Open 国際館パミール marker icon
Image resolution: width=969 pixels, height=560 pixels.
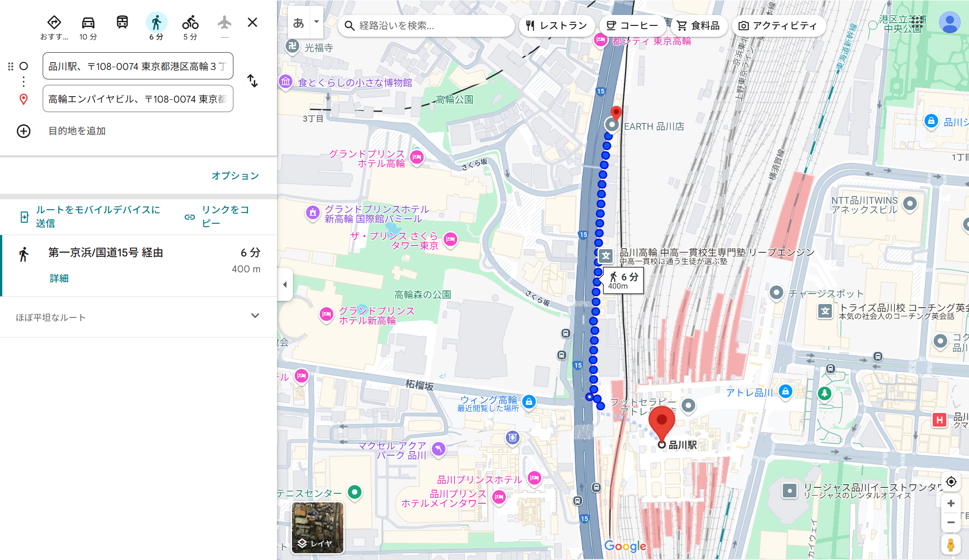(312, 212)
